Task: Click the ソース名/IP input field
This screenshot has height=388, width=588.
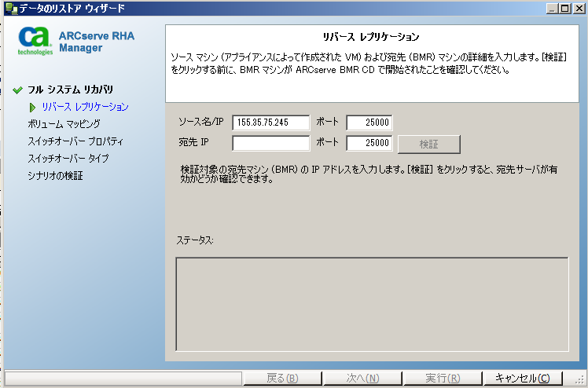Action: click(271, 123)
